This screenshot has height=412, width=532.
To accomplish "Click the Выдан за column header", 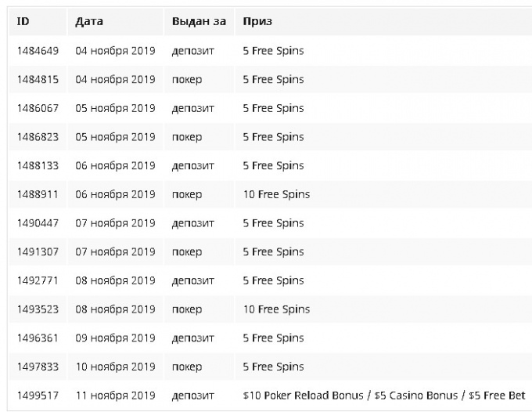I will click(x=199, y=21).
